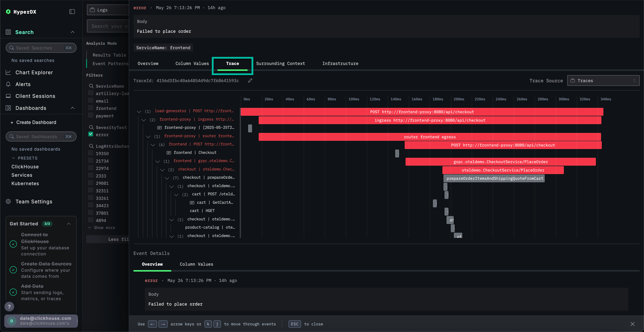The image size is (644, 332).
Task: Open Team Settings gear item
Action: pyautogui.click(x=33, y=201)
